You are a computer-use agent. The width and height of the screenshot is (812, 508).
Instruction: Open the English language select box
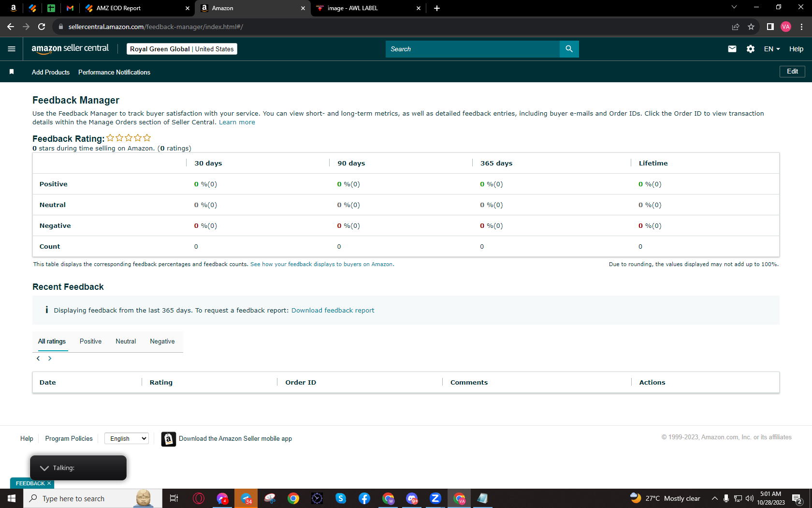pos(127,438)
